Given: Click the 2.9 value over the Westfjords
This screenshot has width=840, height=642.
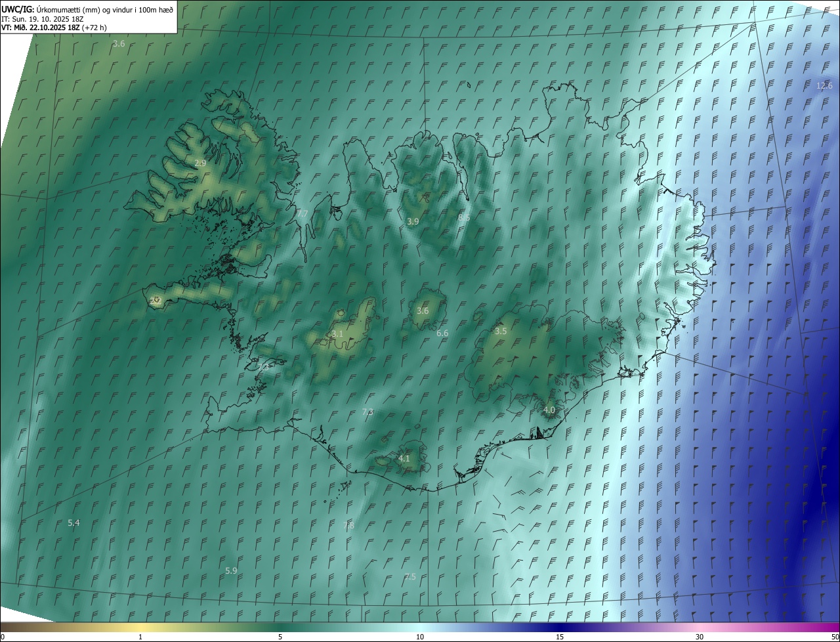Looking at the screenshot, I should pos(200,163).
